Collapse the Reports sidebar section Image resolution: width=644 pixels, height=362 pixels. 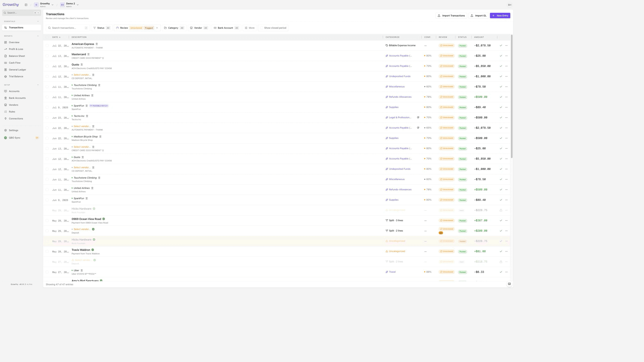pos(38,36)
